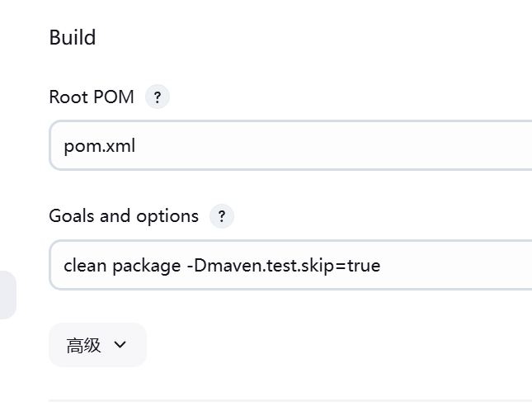Open the help tooltip for Root POM

pyautogui.click(x=158, y=97)
